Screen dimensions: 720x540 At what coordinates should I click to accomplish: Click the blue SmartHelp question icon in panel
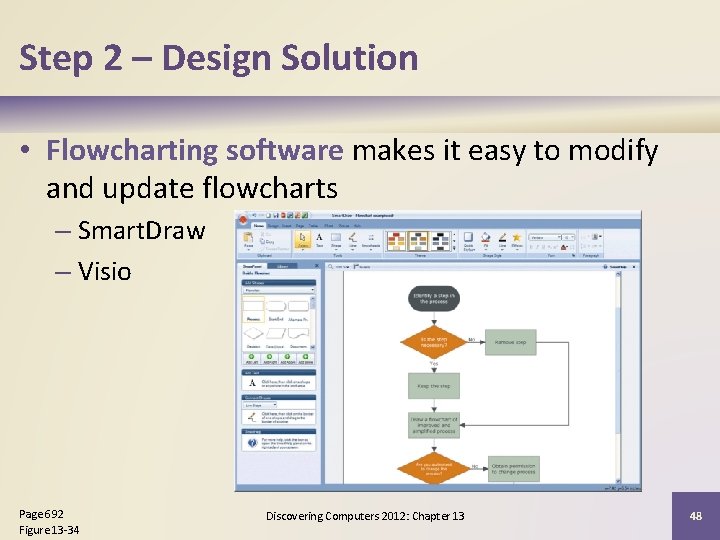[252, 443]
